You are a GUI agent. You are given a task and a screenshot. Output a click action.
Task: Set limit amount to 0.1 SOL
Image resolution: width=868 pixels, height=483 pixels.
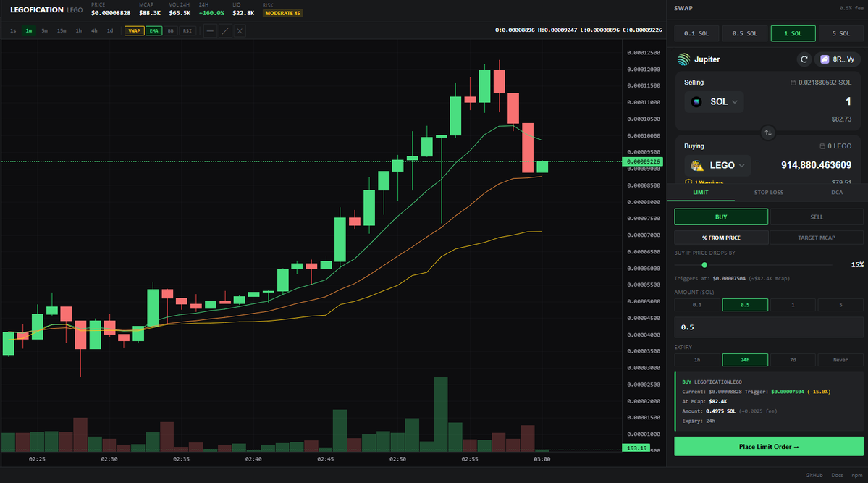pos(697,305)
